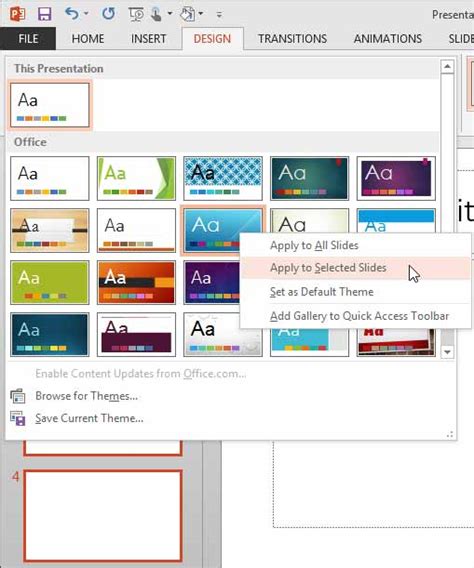Pick the lime green theme thumbnail
474x568 pixels.
50,283
